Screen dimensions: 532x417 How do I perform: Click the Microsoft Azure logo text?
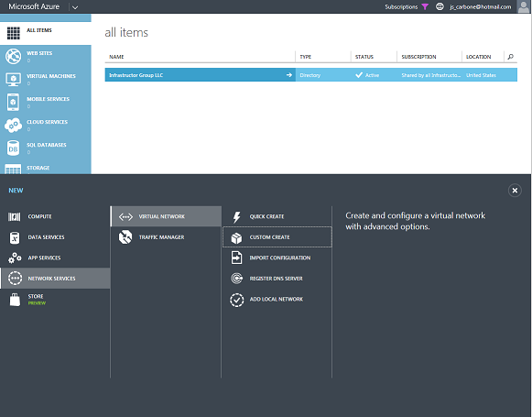[34, 6]
